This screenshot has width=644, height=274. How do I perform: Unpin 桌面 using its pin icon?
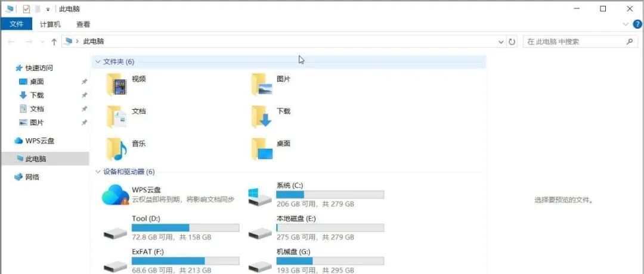pos(84,82)
